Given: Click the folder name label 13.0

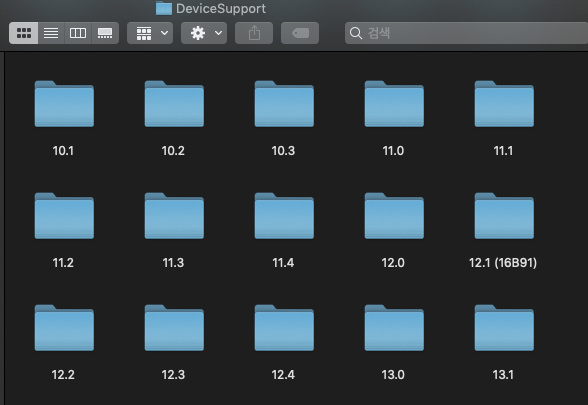Looking at the screenshot, I should [x=393, y=375].
